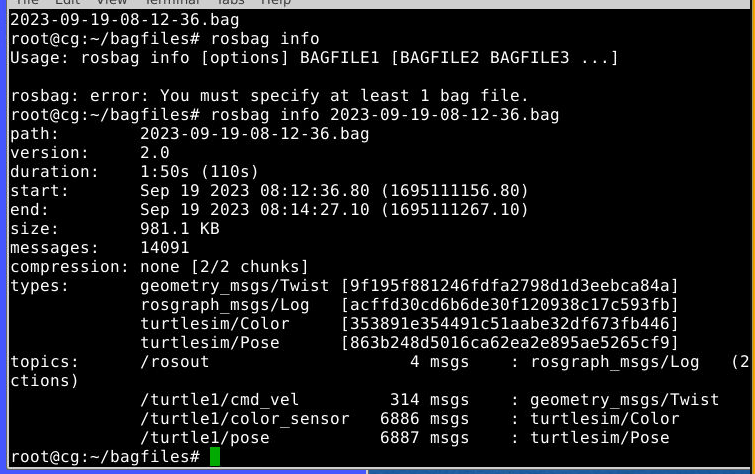Click the green cursor at the prompt

[215, 457]
